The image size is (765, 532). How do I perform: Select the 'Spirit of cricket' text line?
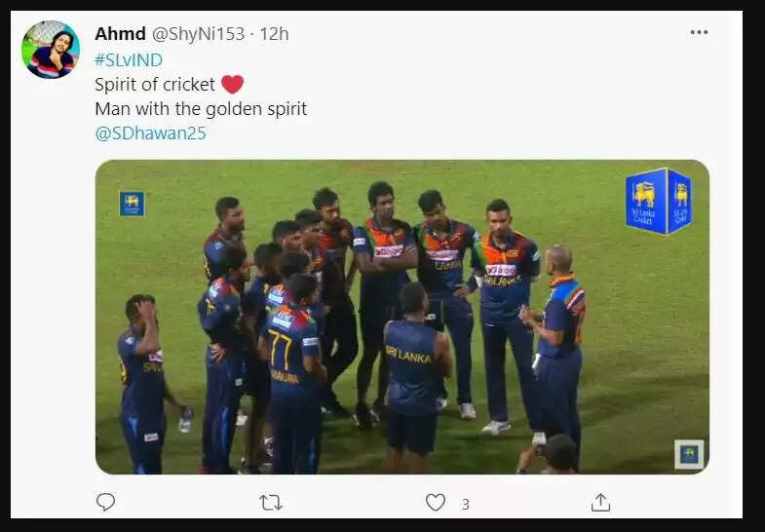pyautogui.click(x=154, y=84)
